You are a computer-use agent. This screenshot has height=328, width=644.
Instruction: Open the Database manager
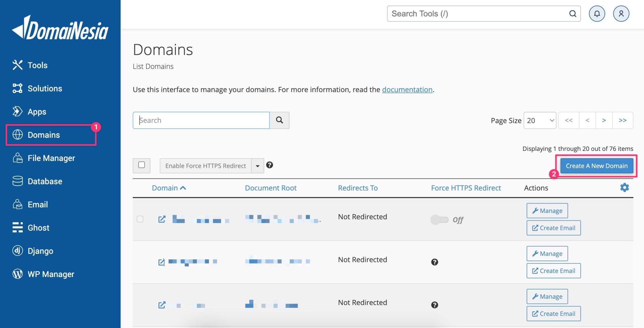coord(45,181)
